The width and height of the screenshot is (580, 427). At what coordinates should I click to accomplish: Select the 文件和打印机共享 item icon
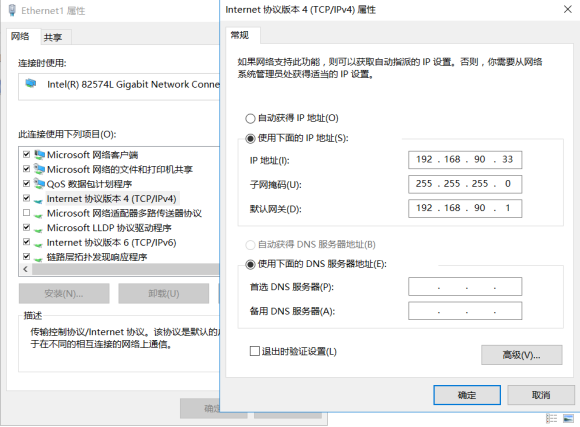coord(39,169)
